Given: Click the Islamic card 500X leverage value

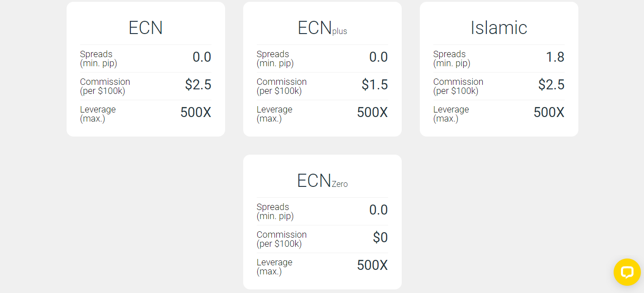Looking at the screenshot, I should click(x=549, y=112).
